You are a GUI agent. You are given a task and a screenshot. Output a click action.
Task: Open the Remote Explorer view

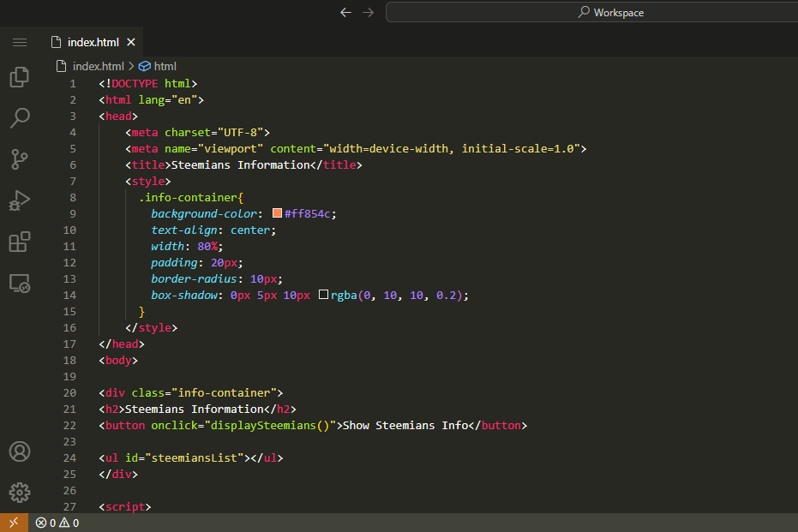click(19, 283)
